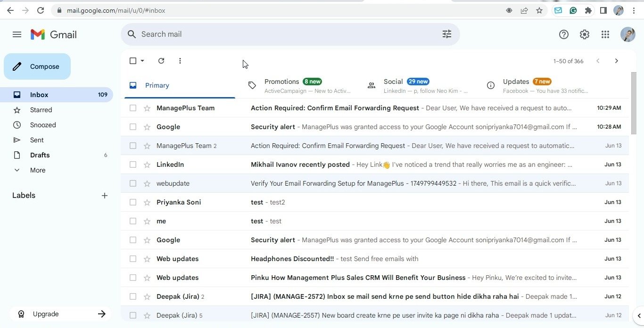Star the 10:28 AM Google Security alert
Viewport: 644px width, 328px height.
click(x=147, y=127)
